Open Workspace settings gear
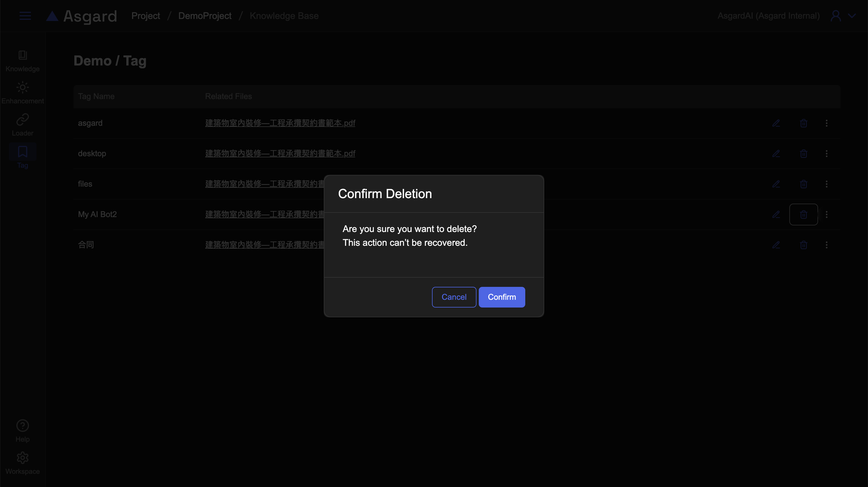Image resolution: width=868 pixels, height=487 pixels. coord(23,463)
